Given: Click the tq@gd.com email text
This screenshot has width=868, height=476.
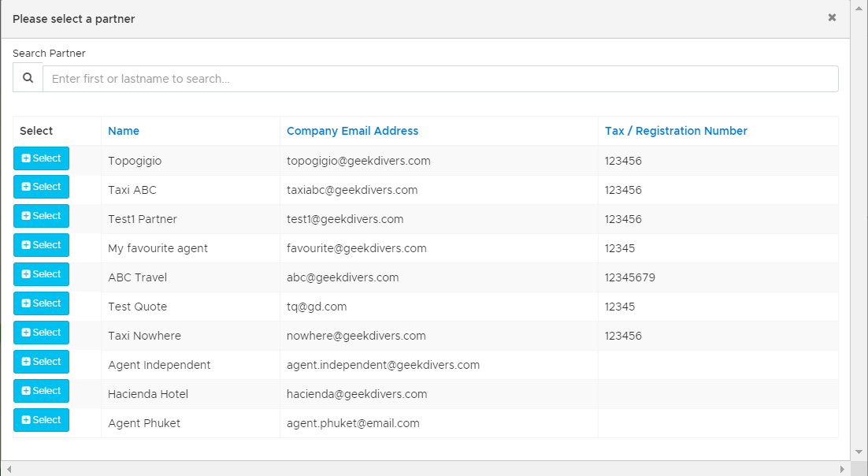Looking at the screenshot, I should [317, 307].
